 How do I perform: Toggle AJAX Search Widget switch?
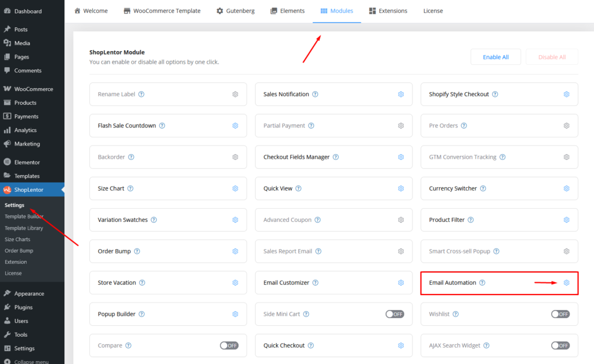pos(560,345)
